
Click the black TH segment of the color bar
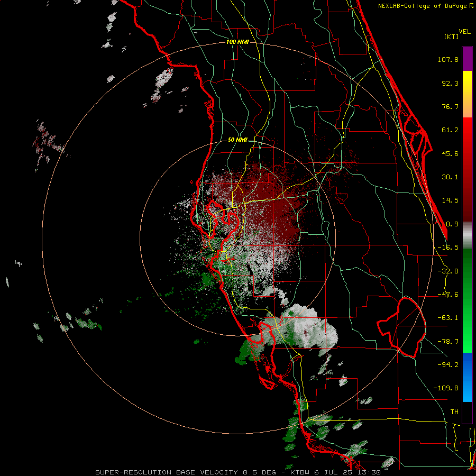coord(467,412)
